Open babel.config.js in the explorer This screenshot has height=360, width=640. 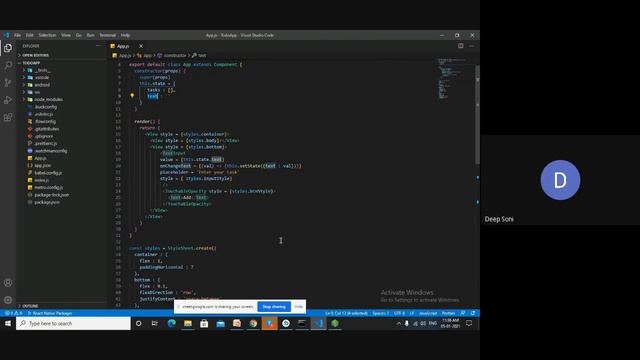(x=48, y=173)
